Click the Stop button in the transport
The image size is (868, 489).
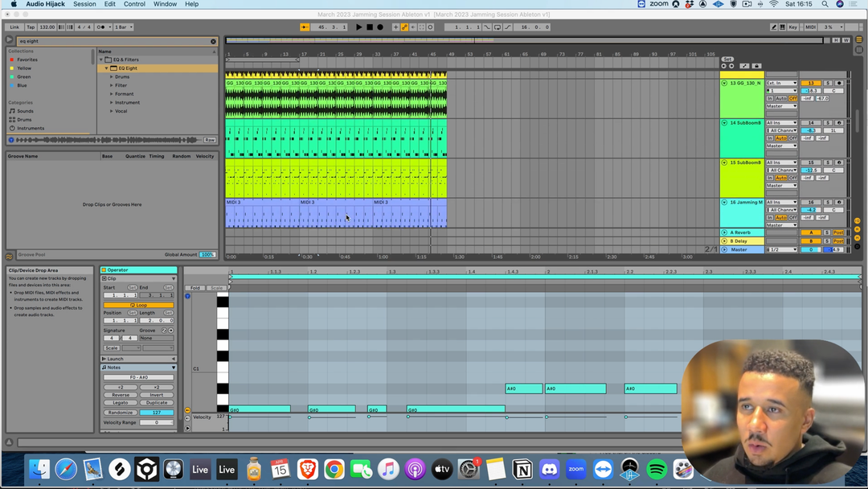[x=370, y=27]
